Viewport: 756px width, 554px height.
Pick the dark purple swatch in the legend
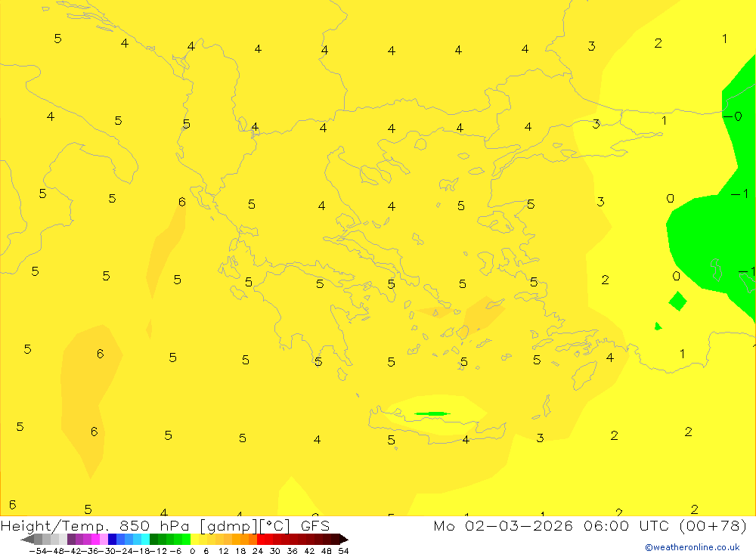click(x=71, y=539)
